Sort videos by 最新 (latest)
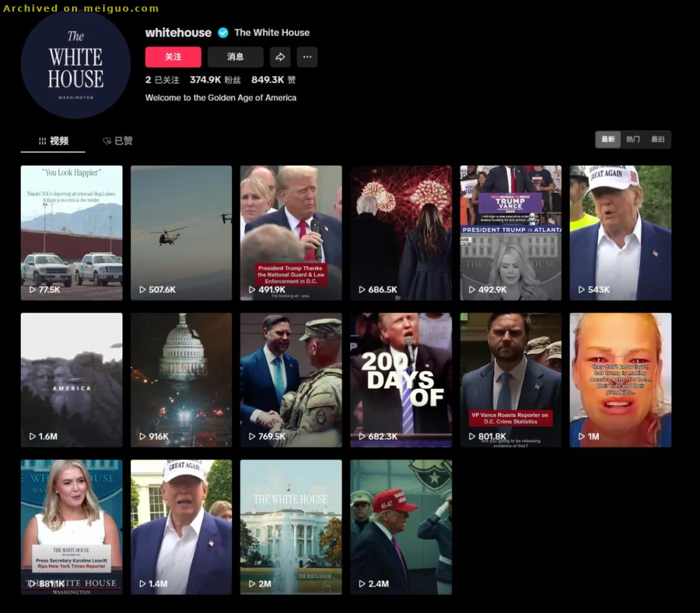Image resolution: width=700 pixels, height=613 pixels. (608, 139)
